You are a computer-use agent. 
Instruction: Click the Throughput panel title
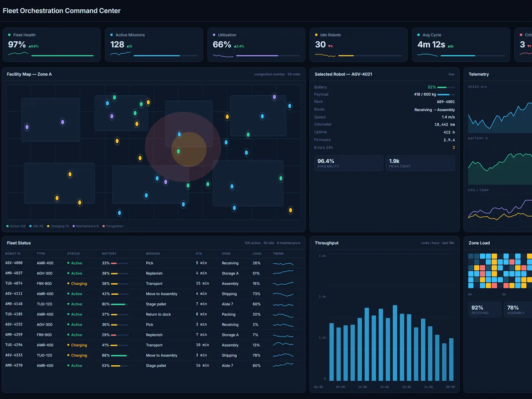click(327, 243)
